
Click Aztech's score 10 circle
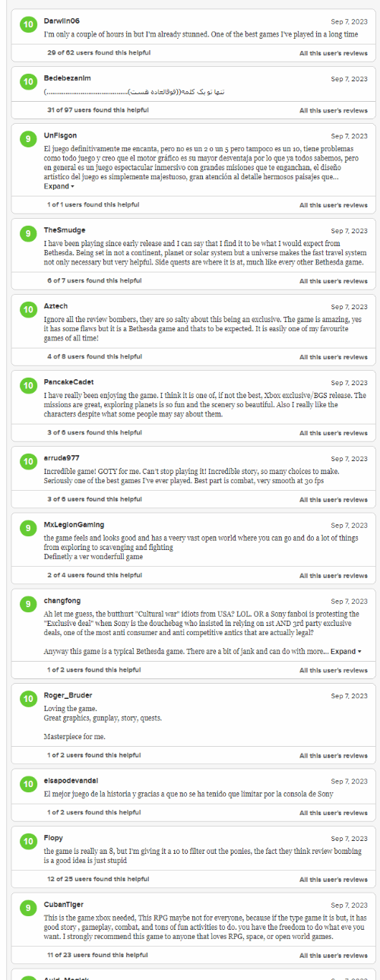pos(28,310)
